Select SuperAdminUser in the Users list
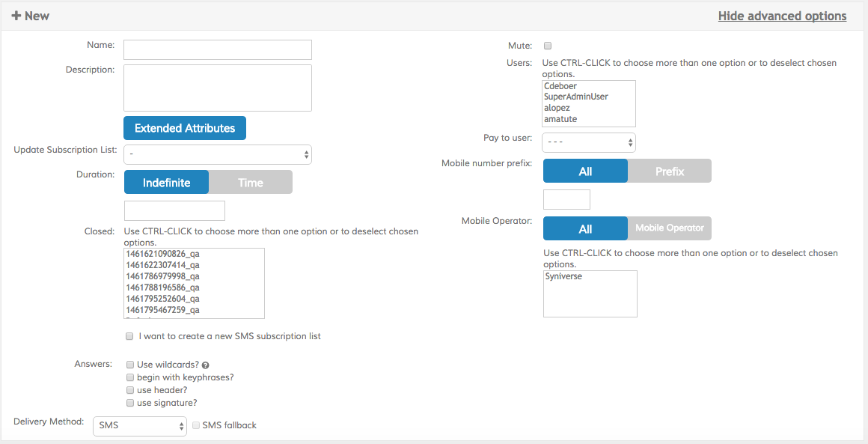Screen dimensions: 868x444 tap(576, 97)
